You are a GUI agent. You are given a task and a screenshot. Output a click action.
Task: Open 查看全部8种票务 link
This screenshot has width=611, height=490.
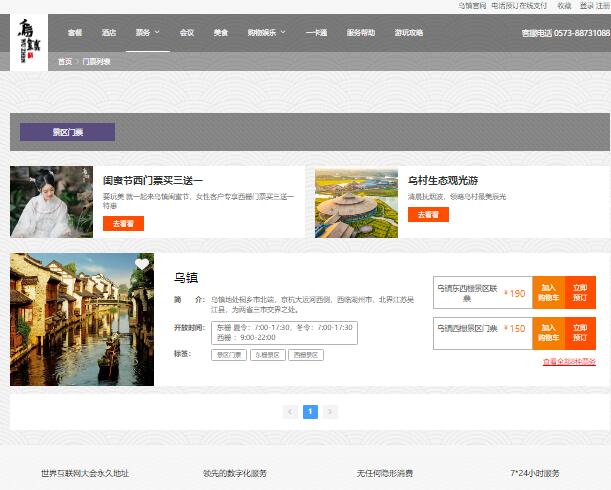[x=569, y=361]
